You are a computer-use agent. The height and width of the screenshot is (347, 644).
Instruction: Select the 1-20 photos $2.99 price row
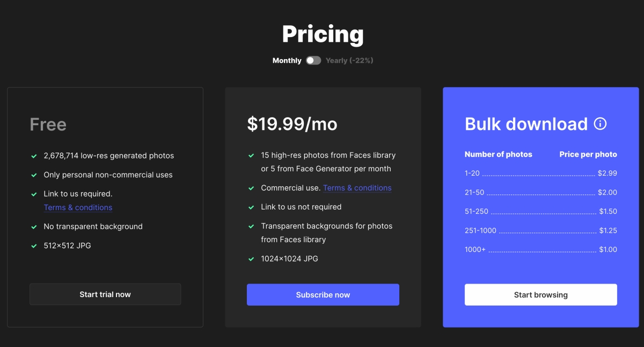click(540, 173)
